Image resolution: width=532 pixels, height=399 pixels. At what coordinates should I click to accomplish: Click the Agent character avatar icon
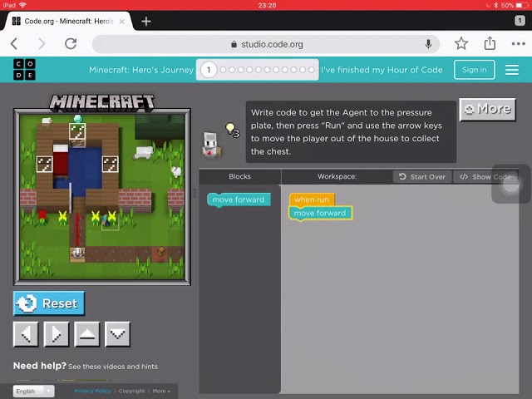[212, 145]
